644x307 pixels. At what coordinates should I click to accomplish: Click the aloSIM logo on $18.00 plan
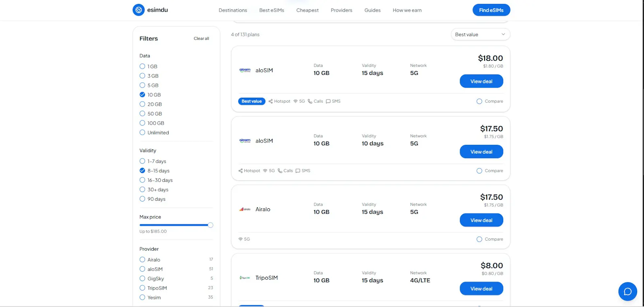tap(245, 70)
